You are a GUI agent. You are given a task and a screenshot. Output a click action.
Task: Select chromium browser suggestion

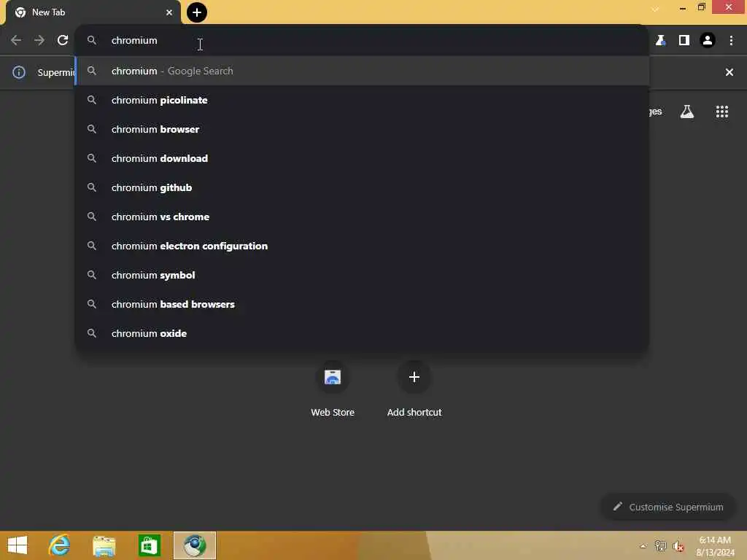point(362,129)
